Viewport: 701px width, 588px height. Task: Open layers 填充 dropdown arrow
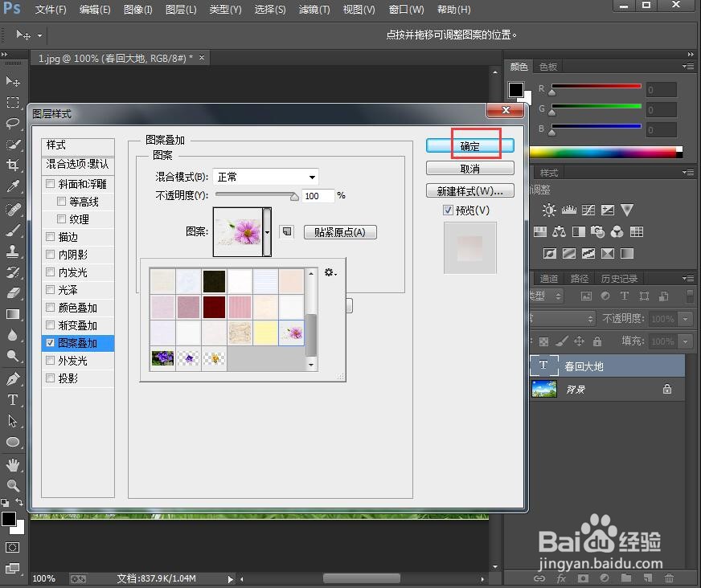point(686,342)
